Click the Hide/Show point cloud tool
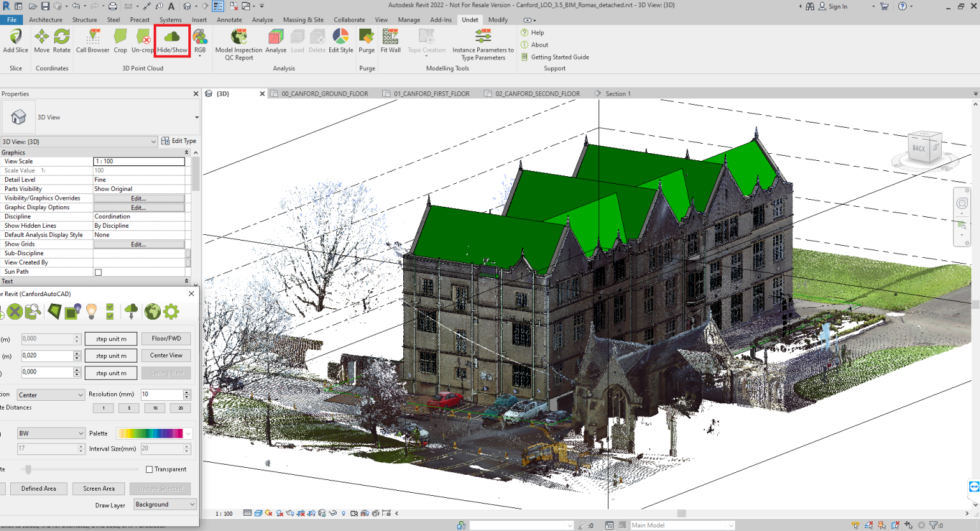980x531 pixels. 172,41
